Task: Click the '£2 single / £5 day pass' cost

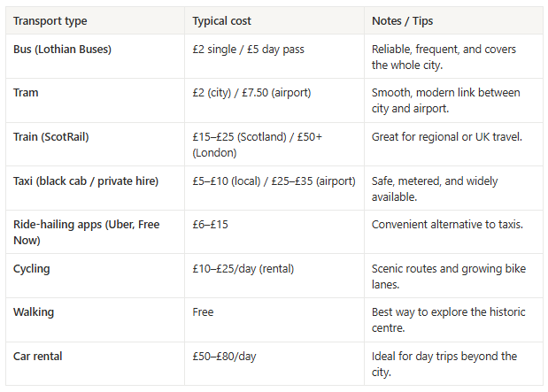Action: [248, 50]
